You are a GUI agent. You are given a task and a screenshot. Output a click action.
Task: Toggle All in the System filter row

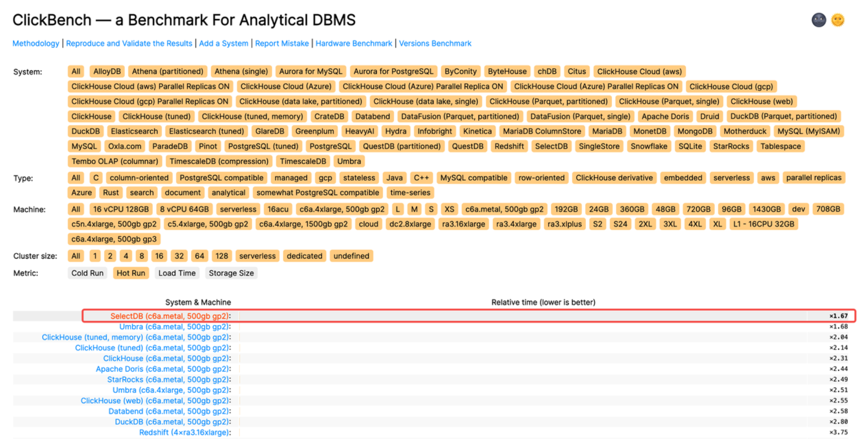point(76,71)
